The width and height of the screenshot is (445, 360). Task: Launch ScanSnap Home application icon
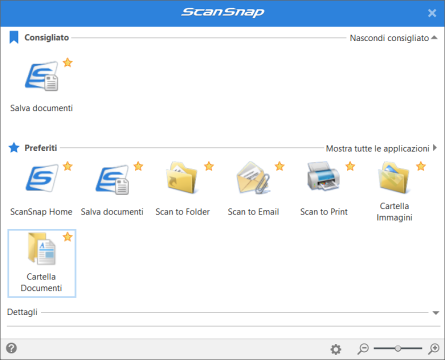click(42, 178)
